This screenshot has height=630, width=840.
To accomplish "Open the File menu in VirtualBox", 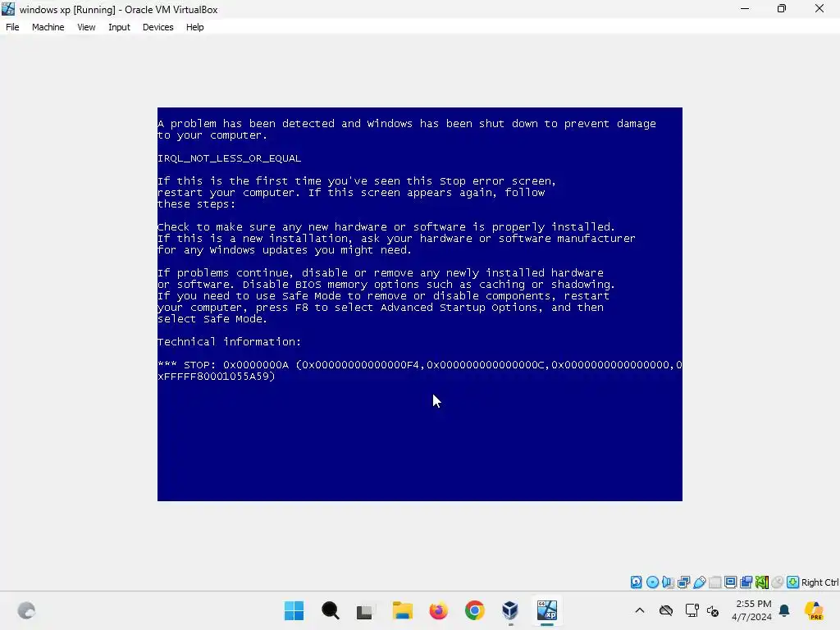I will tap(12, 27).
